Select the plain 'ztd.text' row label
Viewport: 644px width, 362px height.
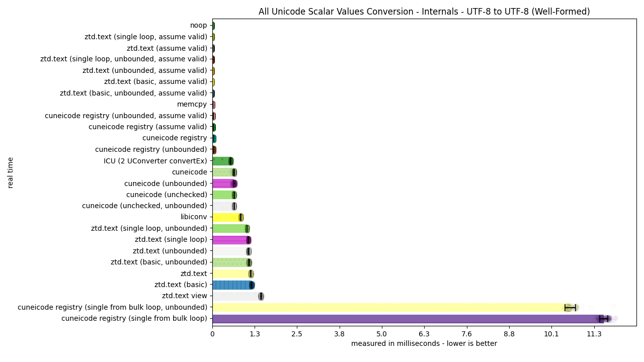tap(194, 274)
